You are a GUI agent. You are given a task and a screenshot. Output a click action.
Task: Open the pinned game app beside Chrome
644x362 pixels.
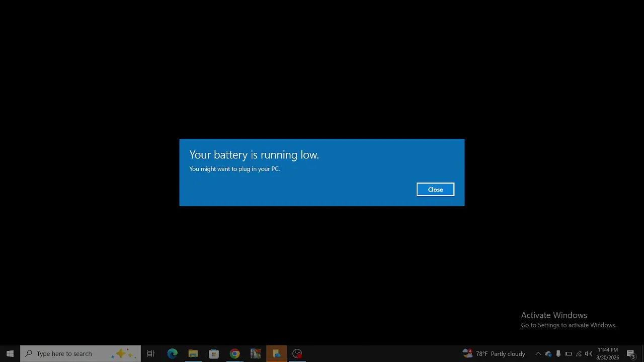256,353
